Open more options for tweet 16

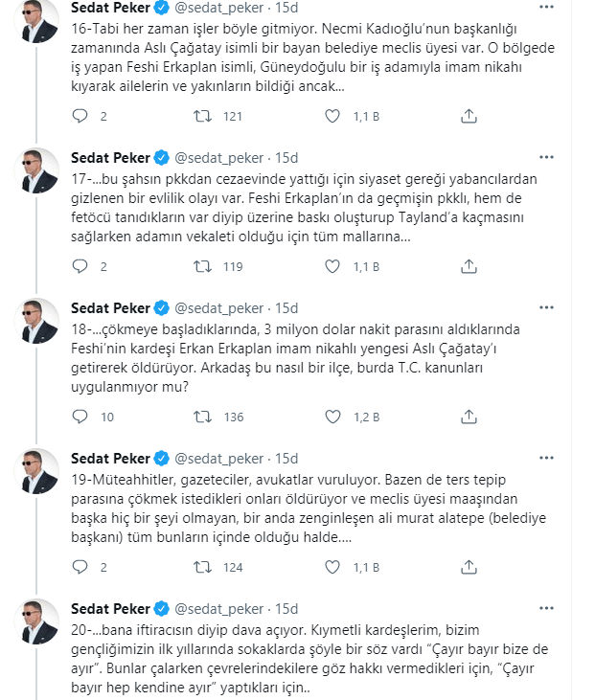coord(546,7)
